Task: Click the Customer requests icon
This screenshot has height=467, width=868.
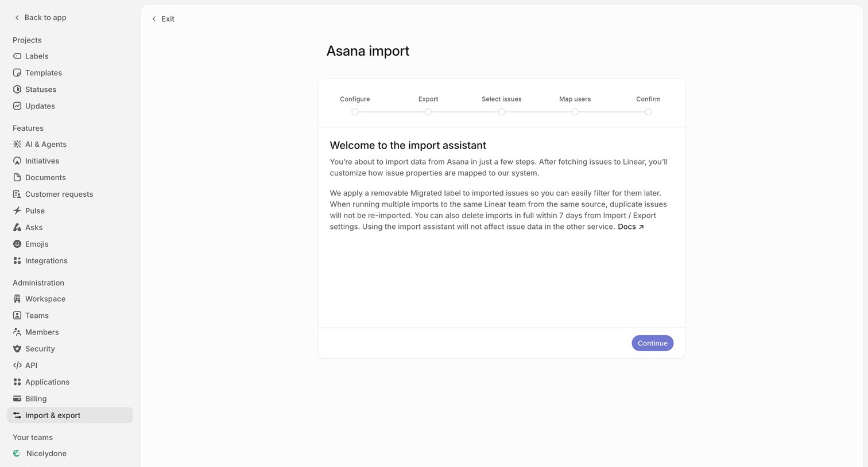Action: (x=17, y=194)
